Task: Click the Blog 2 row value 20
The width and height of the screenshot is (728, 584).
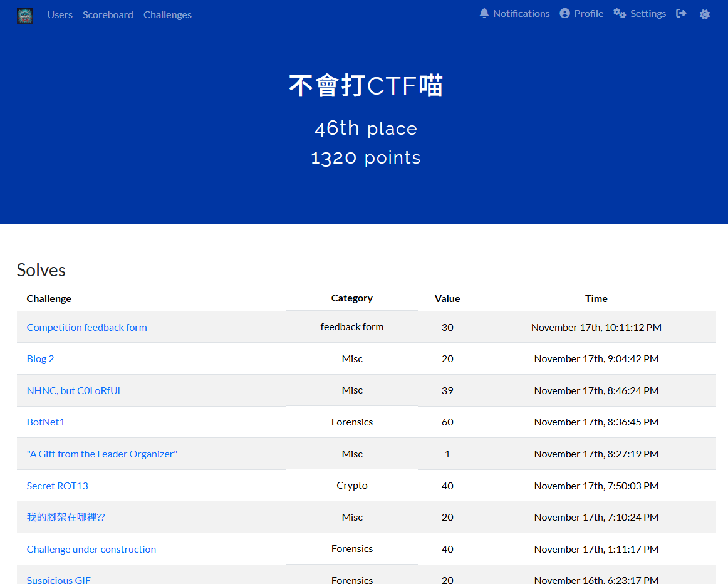Action: click(447, 359)
